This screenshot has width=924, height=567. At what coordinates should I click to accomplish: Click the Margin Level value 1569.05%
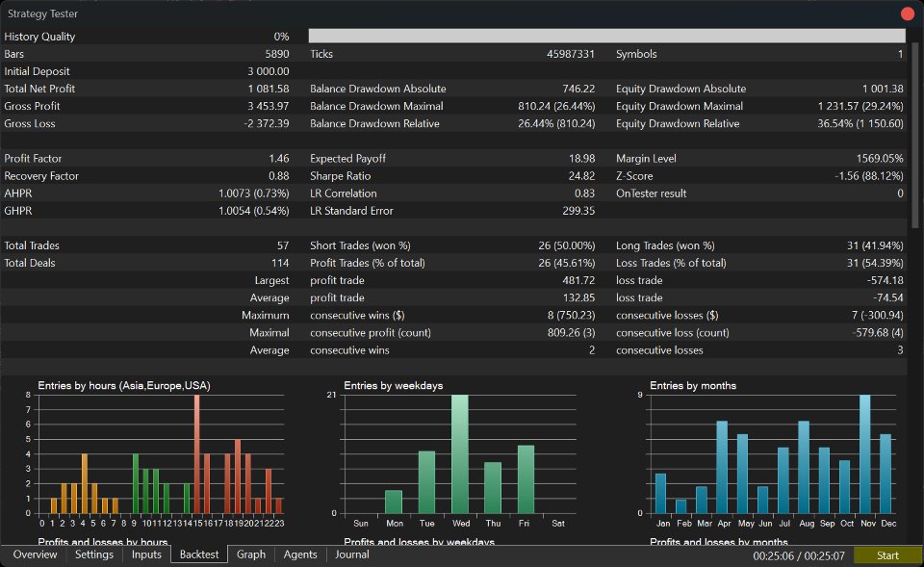coord(879,159)
